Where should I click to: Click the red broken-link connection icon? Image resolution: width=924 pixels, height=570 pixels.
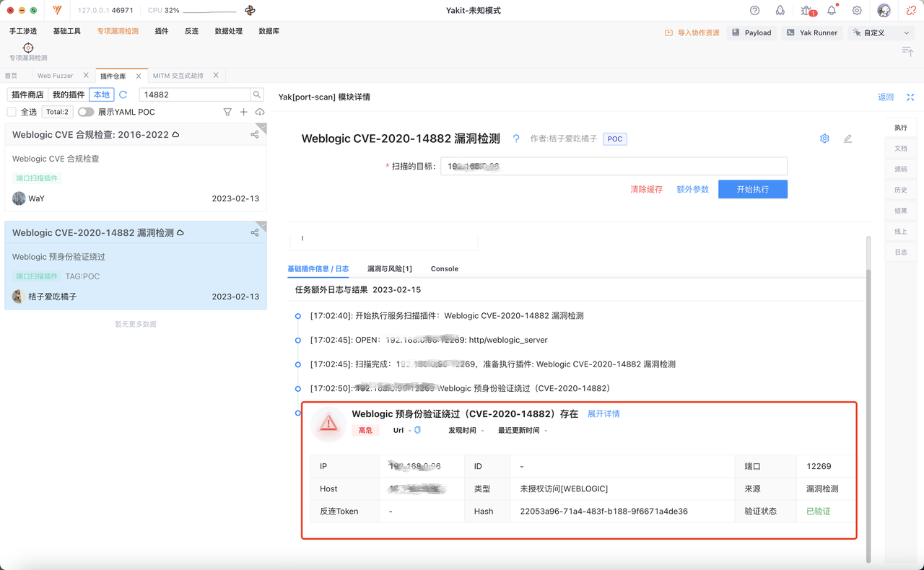pos(911,11)
